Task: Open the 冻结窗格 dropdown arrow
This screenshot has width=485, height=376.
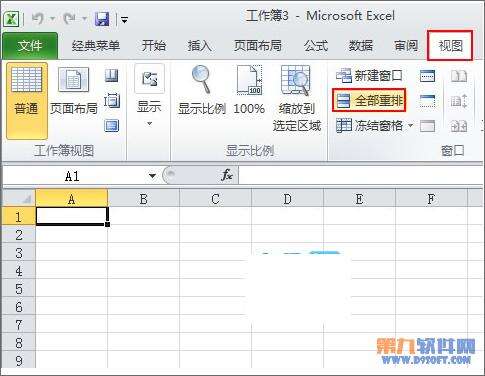Action: point(410,126)
